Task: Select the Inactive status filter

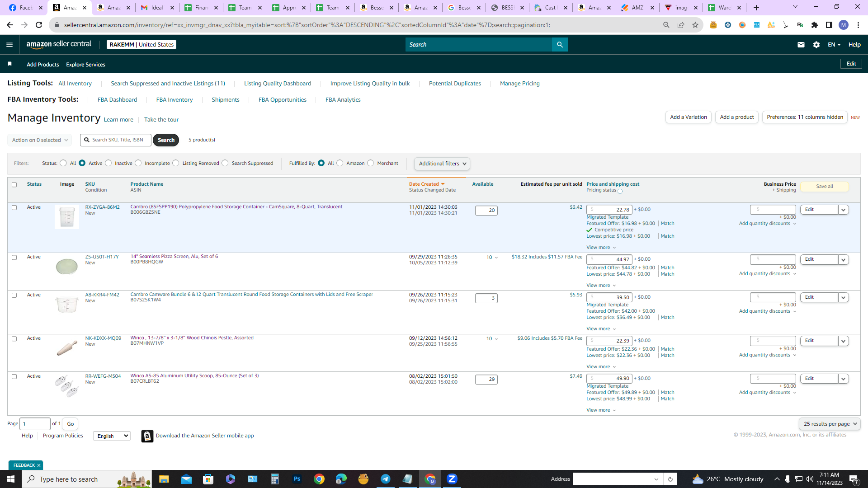Action: click(108, 163)
